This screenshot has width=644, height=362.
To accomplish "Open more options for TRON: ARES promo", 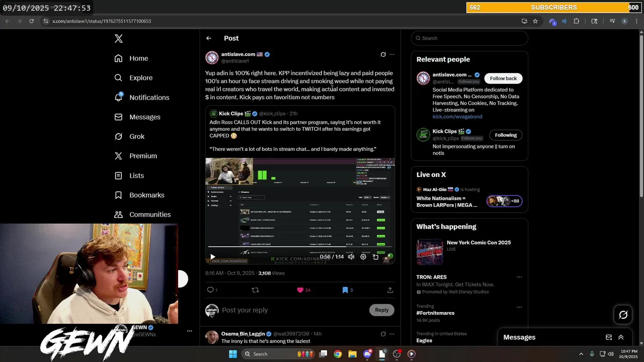I will tap(519, 277).
